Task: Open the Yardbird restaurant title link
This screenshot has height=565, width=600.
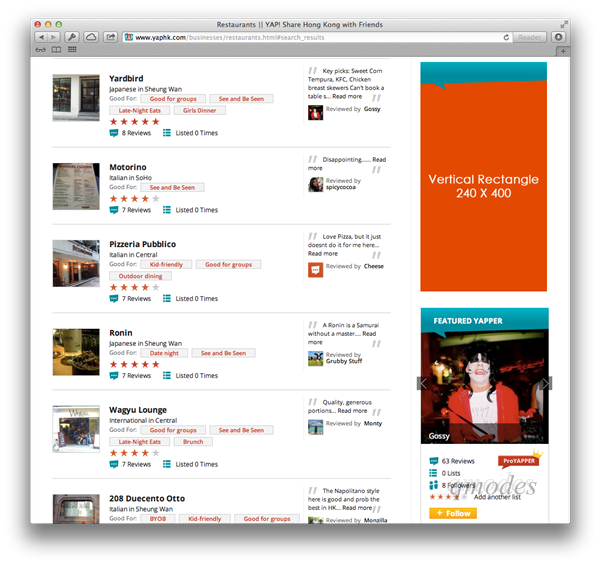Action: pos(126,78)
